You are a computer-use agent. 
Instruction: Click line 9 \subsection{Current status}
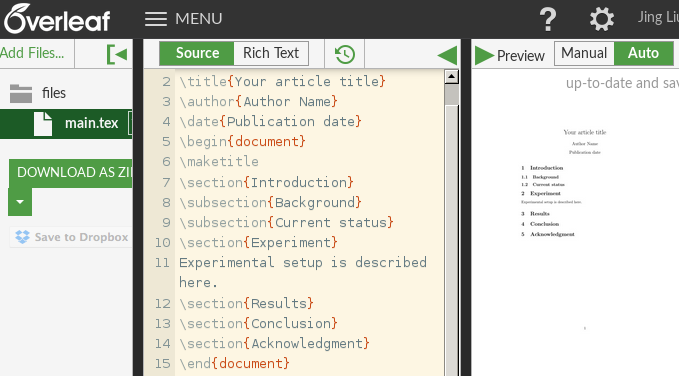click(x=286, y=223)
